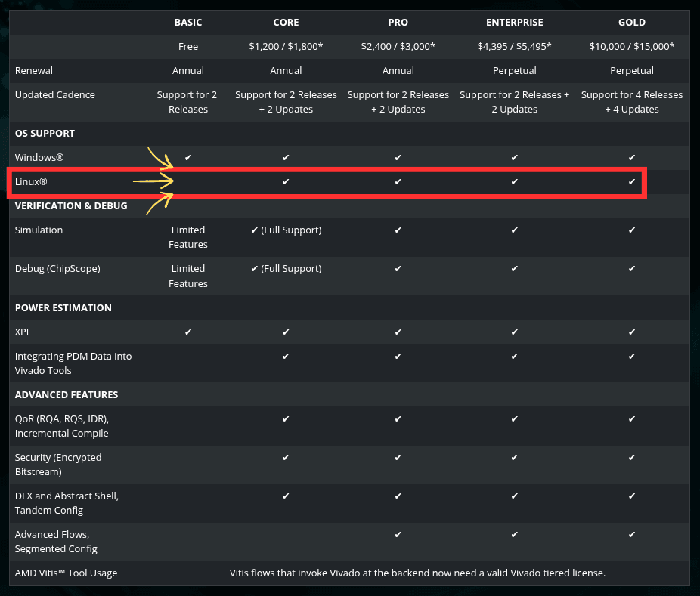Viewport: 700px width, 596px height.
Task: Click the Linux checkmark under PRO
Action: pos(398,181)
